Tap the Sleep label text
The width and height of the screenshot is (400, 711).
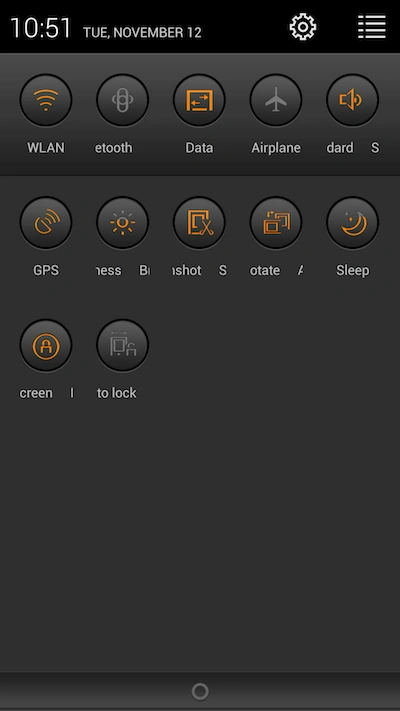coord(352,271)
